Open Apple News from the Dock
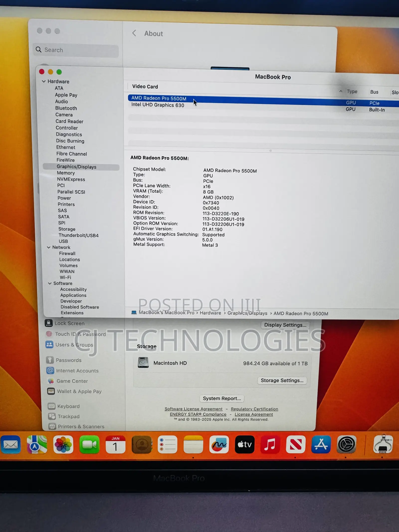The height and width of the screenshot is (532, 399). [x=296, y=444]
